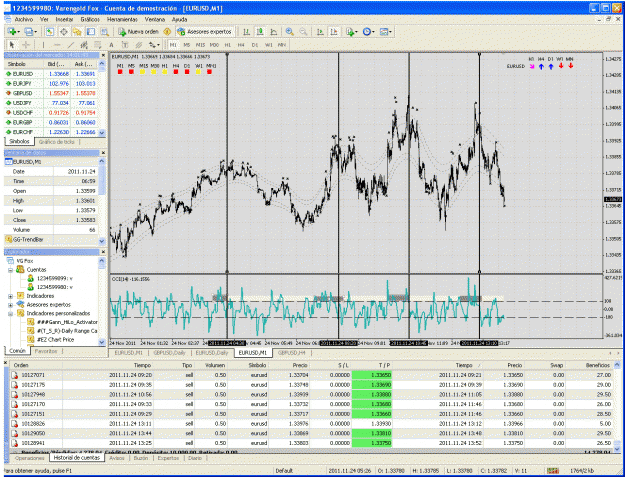Screen dimensions: 625x477
Task: Switch chart to bar chart icon
Action: click(x=247, y=32)
